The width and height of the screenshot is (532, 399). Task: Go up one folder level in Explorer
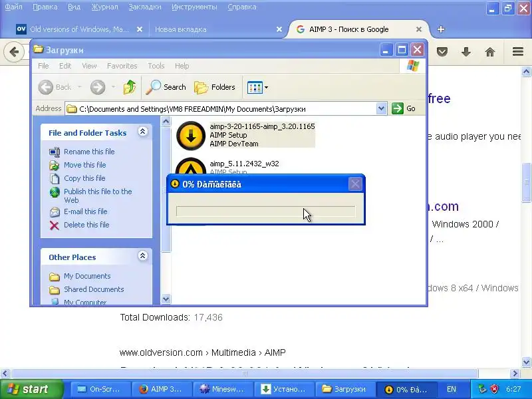pos(129,87)
